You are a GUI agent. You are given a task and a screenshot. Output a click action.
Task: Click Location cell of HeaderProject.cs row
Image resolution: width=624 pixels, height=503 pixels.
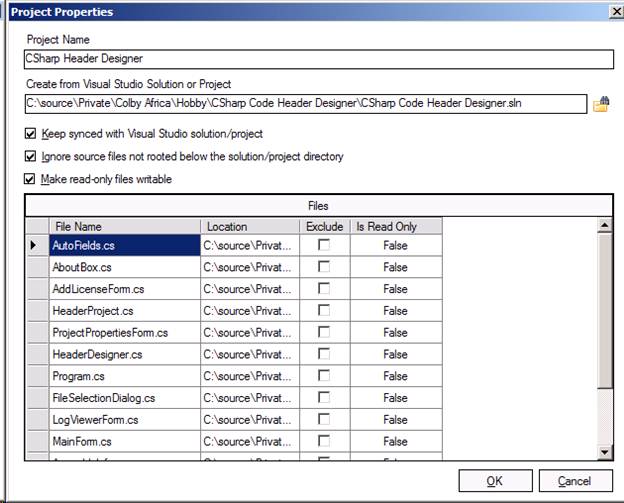pos(250,311)
